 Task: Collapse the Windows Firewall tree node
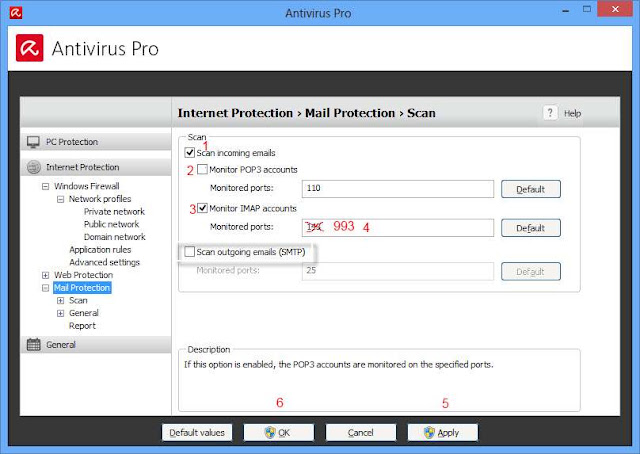pos(45,187)
